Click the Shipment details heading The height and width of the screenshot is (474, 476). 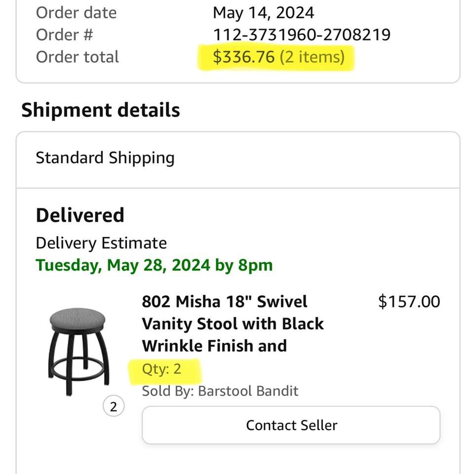click(100, 110)
